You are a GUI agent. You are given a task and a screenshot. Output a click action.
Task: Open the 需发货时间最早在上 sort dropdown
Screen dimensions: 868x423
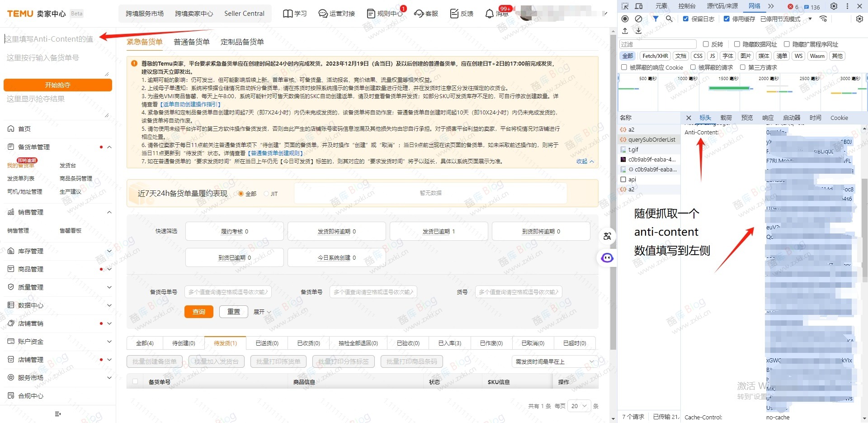point(555,361)
